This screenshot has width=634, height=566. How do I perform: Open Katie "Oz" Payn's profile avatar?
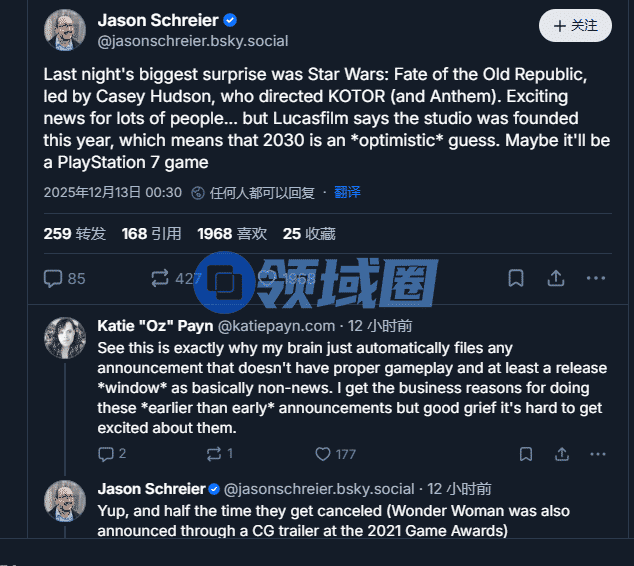click(65, 338)
